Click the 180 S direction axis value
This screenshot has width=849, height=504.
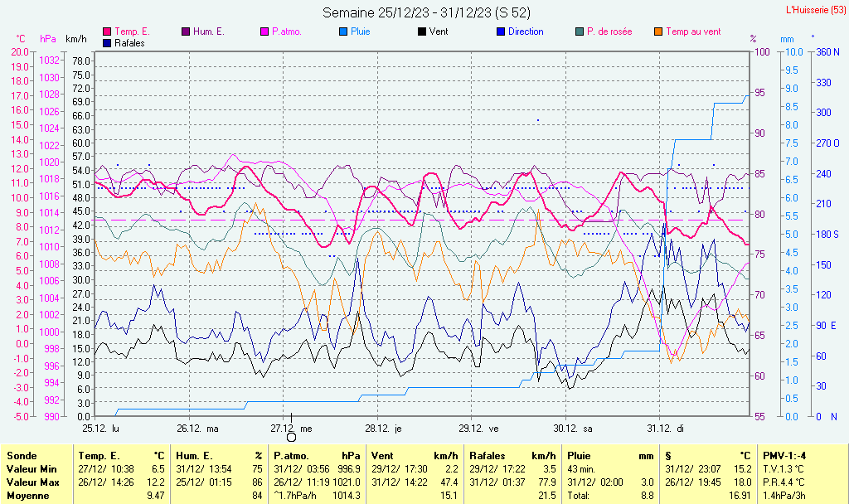[827, 235]
